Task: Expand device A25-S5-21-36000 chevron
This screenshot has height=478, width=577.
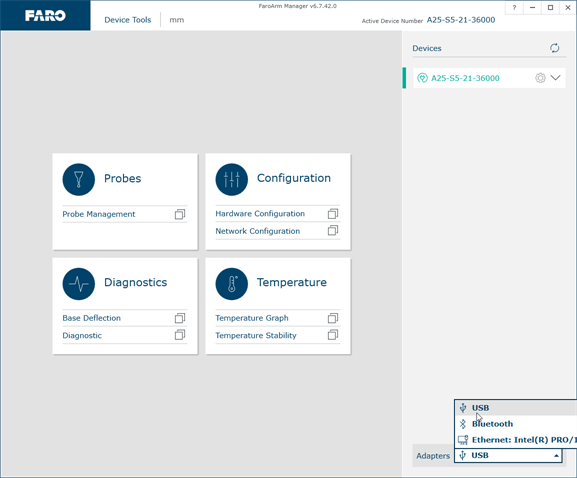Action: (555, 78)
